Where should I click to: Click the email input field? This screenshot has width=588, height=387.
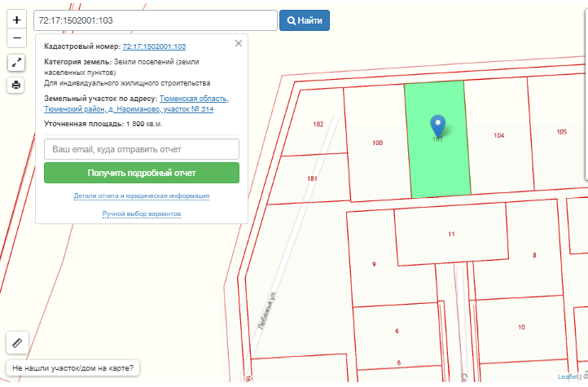point(141,149)
